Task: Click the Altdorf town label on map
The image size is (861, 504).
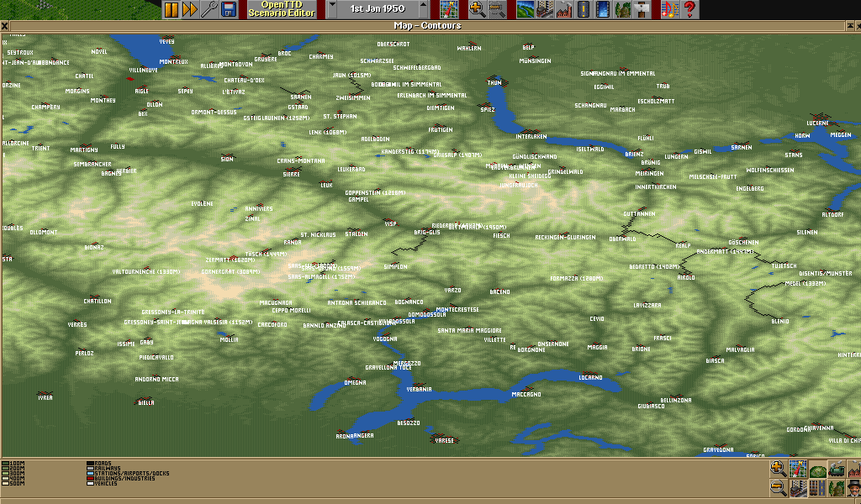Action: 832,214
